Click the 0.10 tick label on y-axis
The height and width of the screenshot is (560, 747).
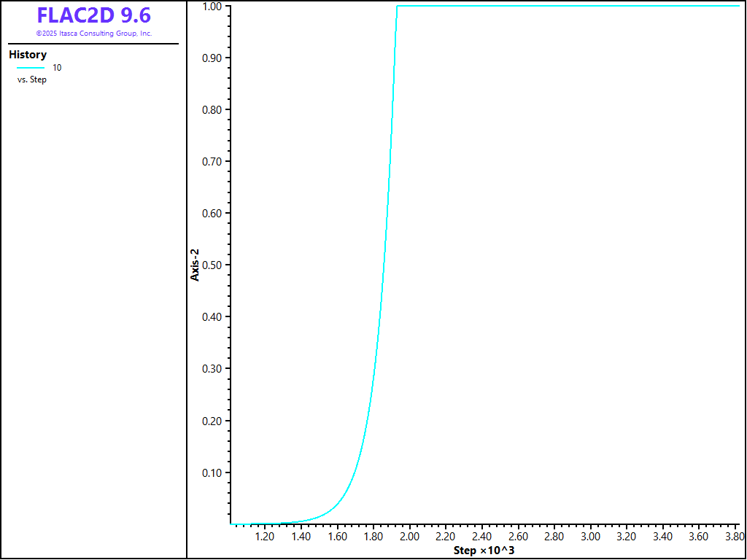(212, 472)
